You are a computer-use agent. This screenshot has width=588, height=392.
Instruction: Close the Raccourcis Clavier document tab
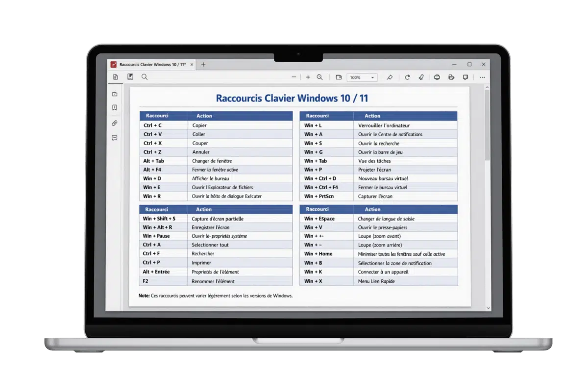click(x=192, y=65)
